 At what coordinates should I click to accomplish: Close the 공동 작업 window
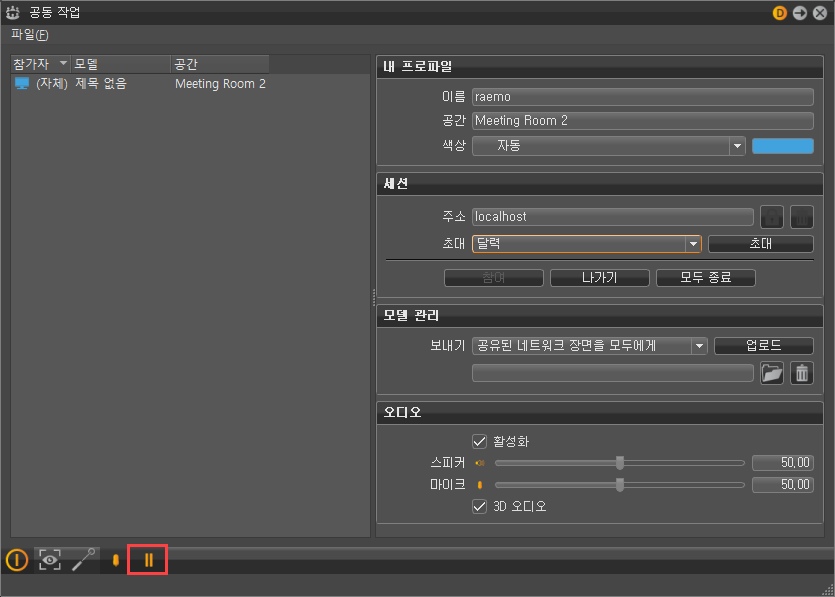(x=820, y=13)
